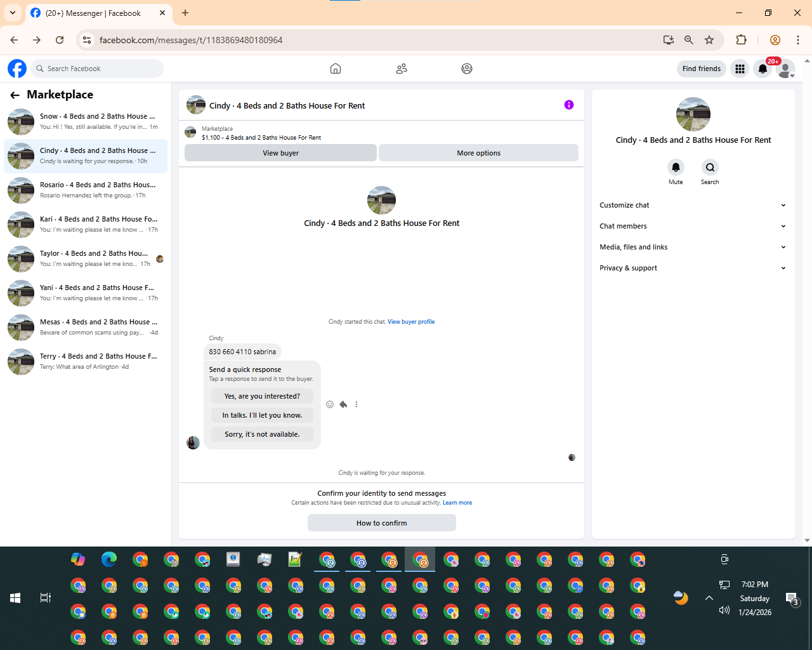Viewport: 812px width, 650px height.
Task: Open Chrome three-dot menu
Action: (x=798, y=40)
